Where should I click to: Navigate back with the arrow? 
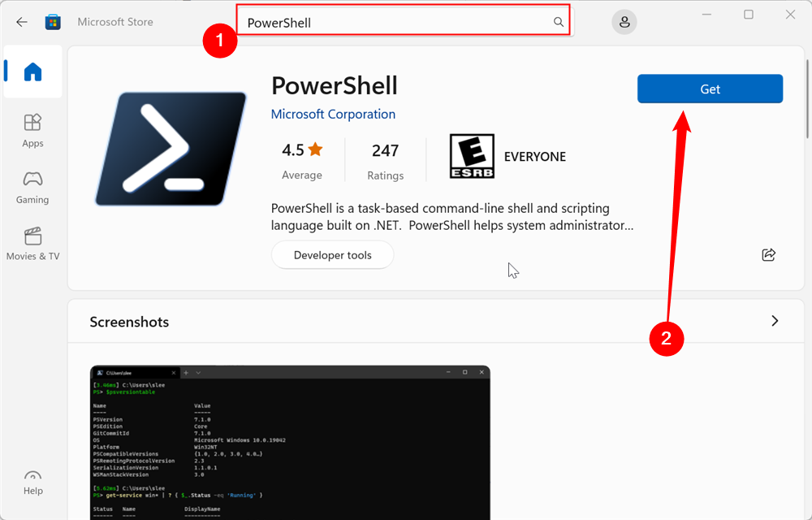pos(21,22)
